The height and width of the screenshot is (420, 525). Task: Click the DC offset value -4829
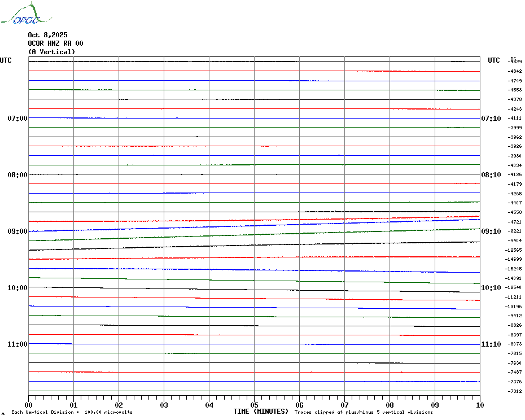515,62
